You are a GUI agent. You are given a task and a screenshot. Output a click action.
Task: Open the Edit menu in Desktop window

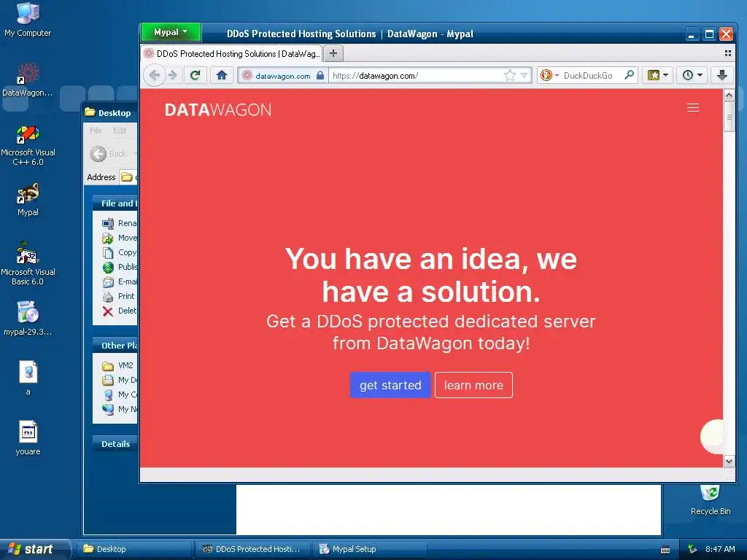tap(120, 131)
